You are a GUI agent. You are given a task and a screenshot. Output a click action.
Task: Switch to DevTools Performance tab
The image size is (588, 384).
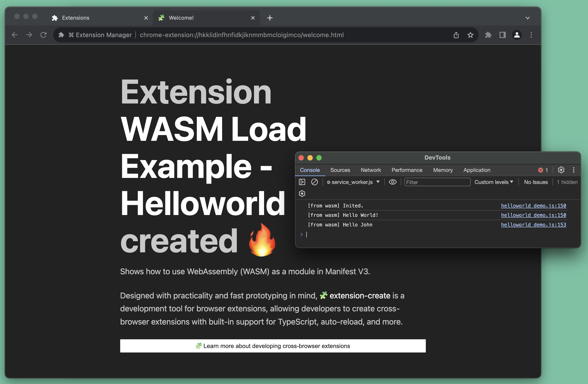coord(407,170)
